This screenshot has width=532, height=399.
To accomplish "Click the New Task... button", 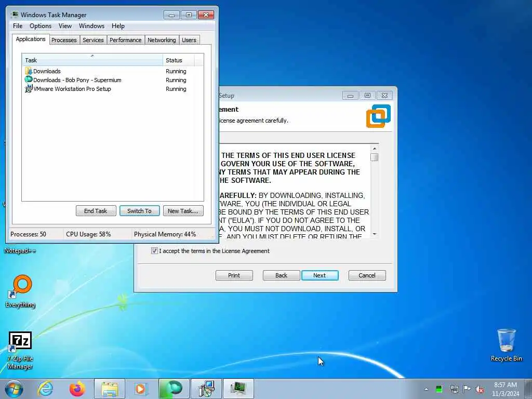I will click(x=183, y=211).
